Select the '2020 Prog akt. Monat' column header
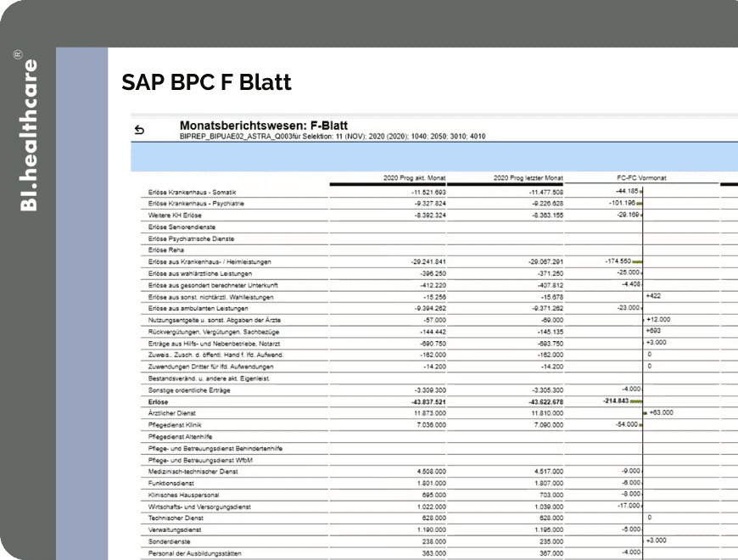Image resolution: width=738 pixels, height=560 pixels. 414,178
